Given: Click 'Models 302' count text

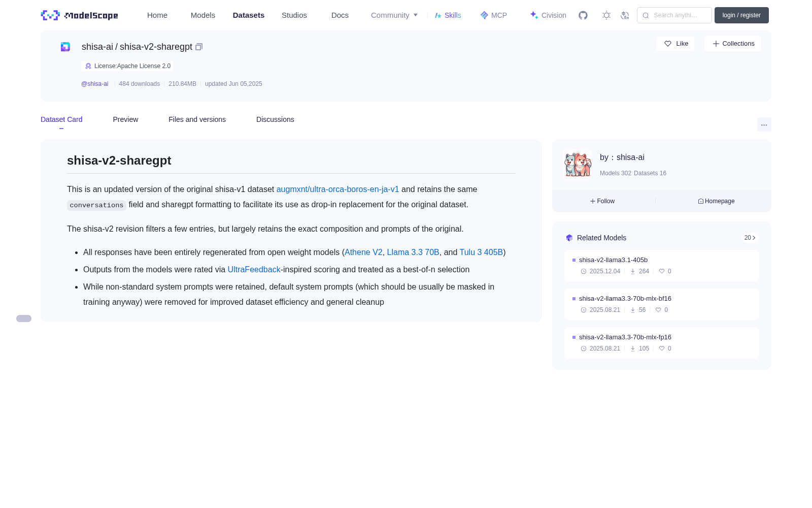Looking at the screenshot, I should [616, 173].
